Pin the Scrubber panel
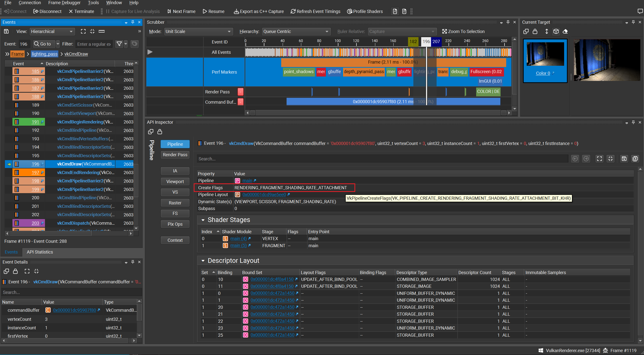Viewport: 644px width, 355px height. coord(508,22)
